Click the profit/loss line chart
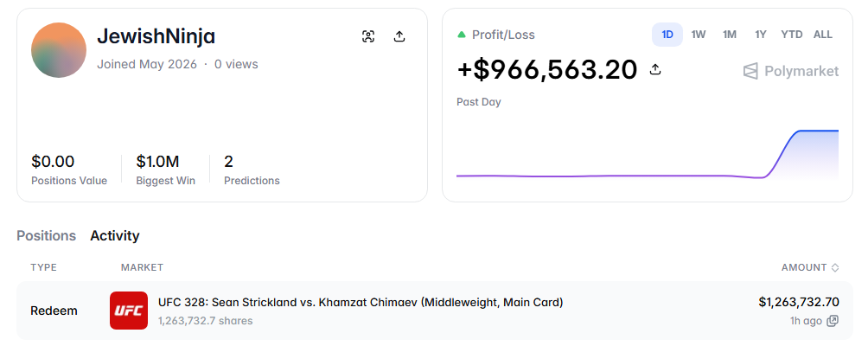 point(648,155)
